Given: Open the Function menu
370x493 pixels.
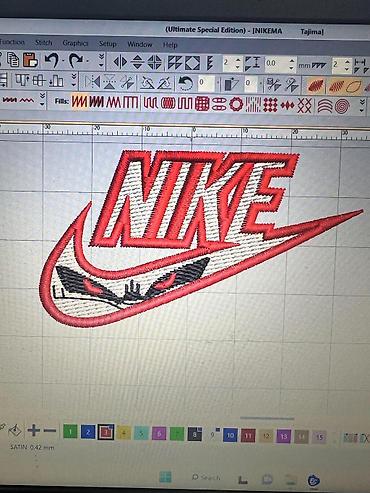Looking at the screenshot, I should coord(12,42).
